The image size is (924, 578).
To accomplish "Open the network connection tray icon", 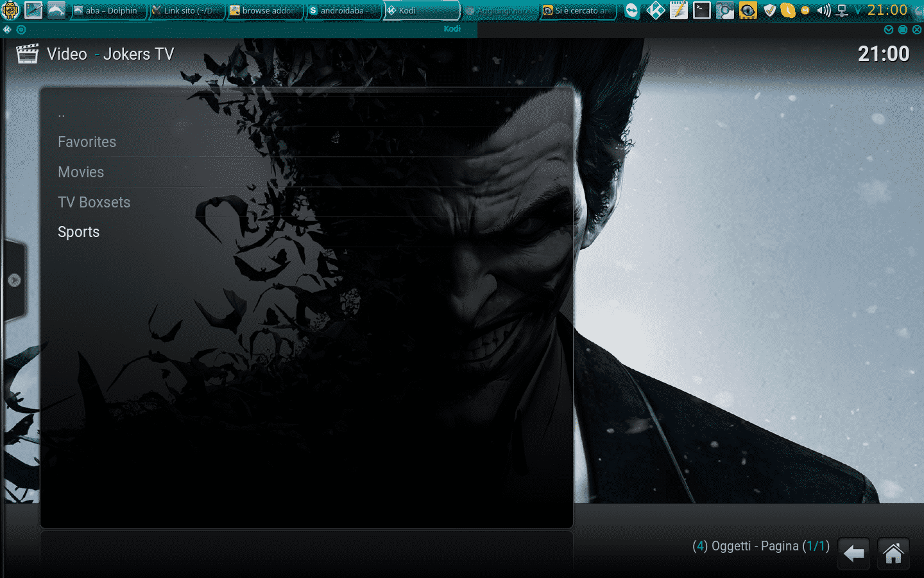I will (842, 10).
